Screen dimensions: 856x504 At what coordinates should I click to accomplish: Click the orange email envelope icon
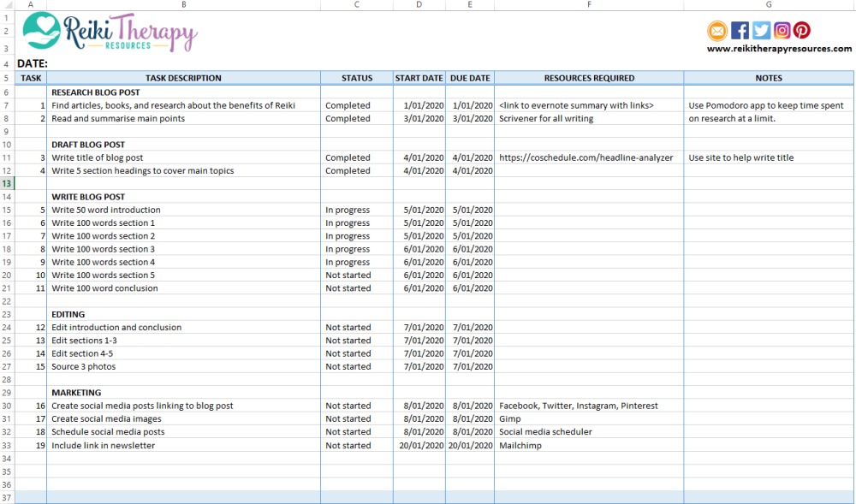717,31
